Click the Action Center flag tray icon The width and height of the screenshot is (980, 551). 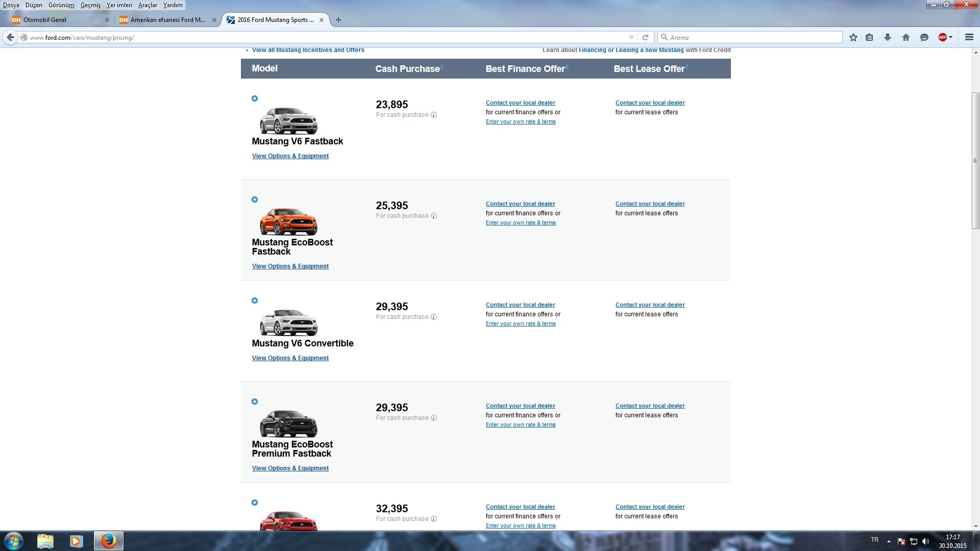[901, 541]
